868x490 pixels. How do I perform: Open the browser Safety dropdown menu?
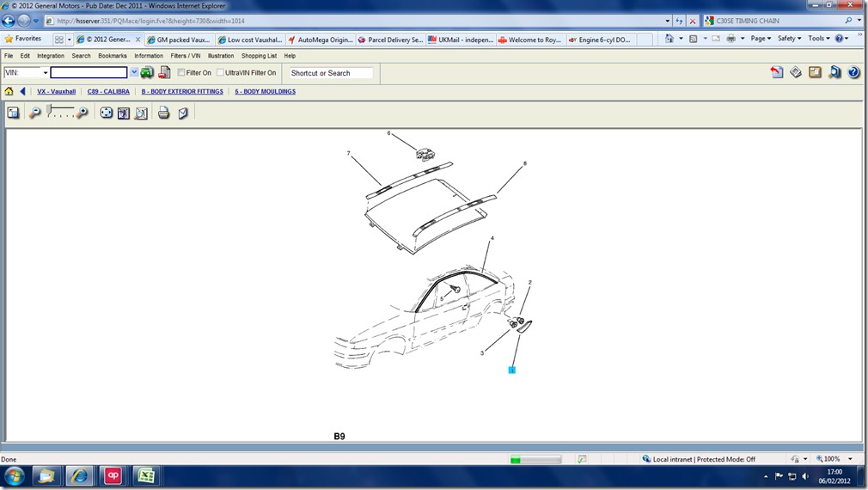point(789,39)
